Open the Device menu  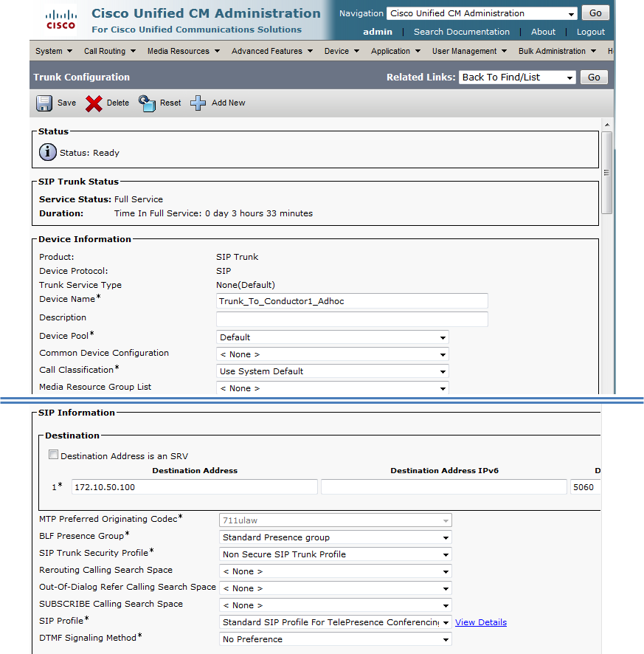(x=342, y=51)
